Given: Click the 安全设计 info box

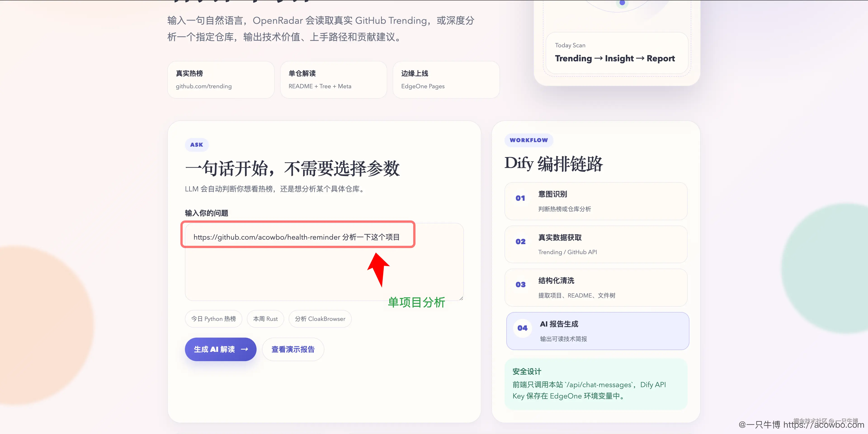Looking at the screenshot, I should [x=596, y=384].
